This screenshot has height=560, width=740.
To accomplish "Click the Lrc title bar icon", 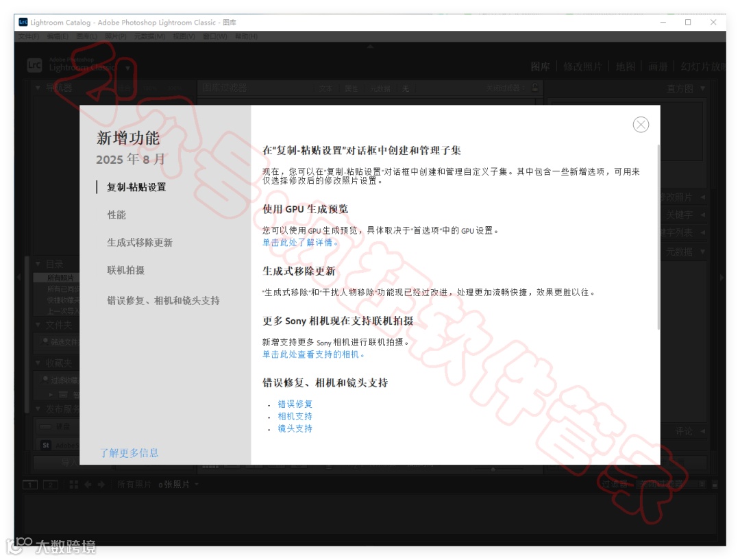I will tap(23, 22).
